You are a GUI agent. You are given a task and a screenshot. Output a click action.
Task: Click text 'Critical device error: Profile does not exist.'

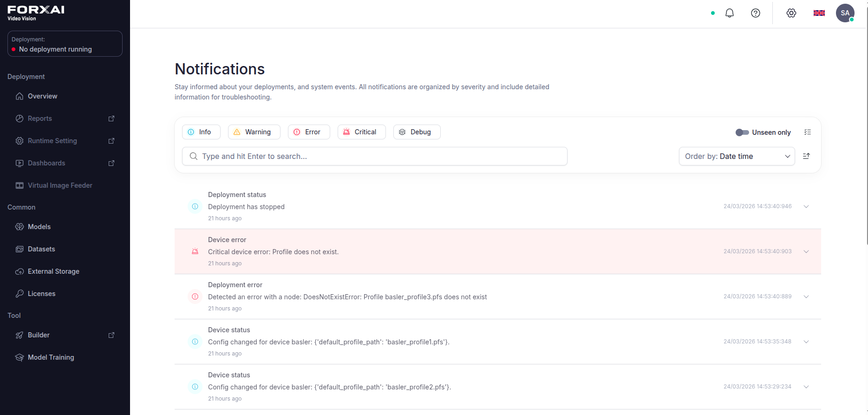point(273,252)
